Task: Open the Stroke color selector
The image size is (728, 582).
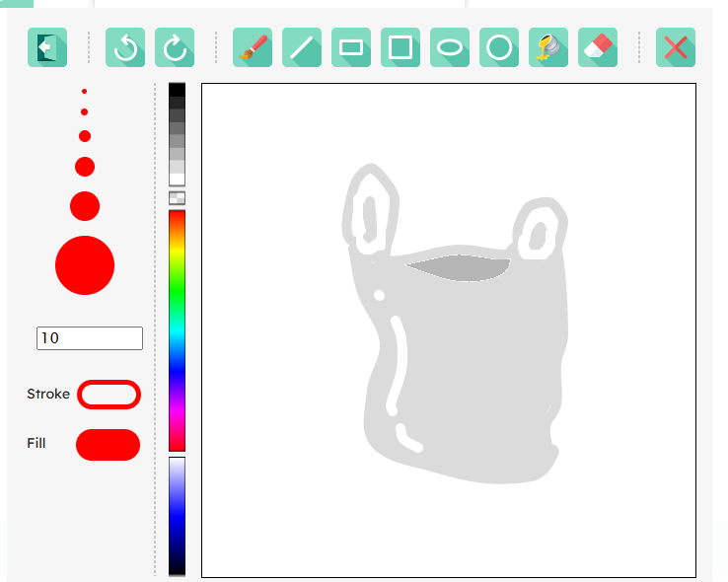Action: pos(109,395)
